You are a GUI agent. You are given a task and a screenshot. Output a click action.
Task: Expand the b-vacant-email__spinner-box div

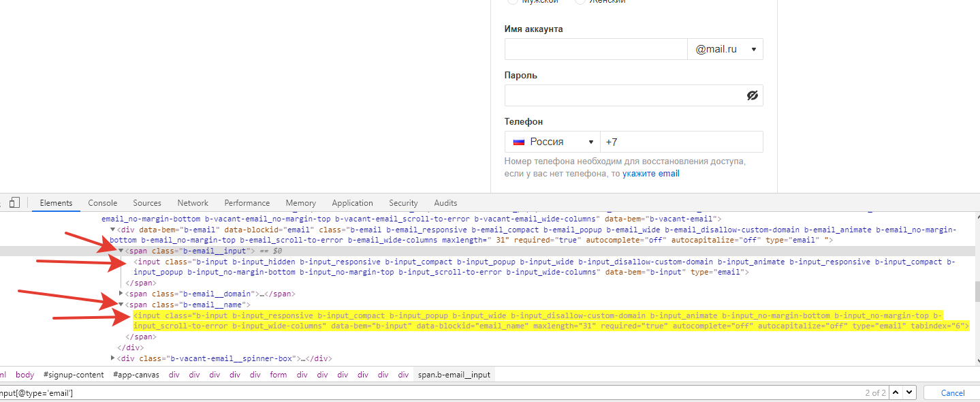(113, 358)
